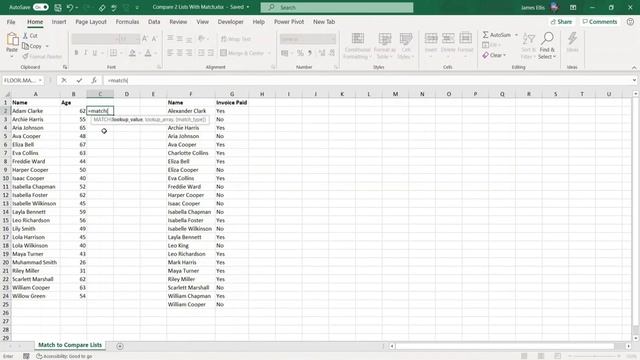Confirm formula with the checkmark icon
The height and width of the screenshot is (360, 640).
tap(79, 80)
